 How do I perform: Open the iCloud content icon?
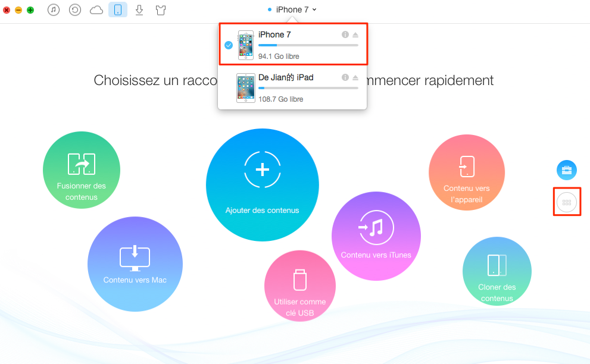point(96,10)
